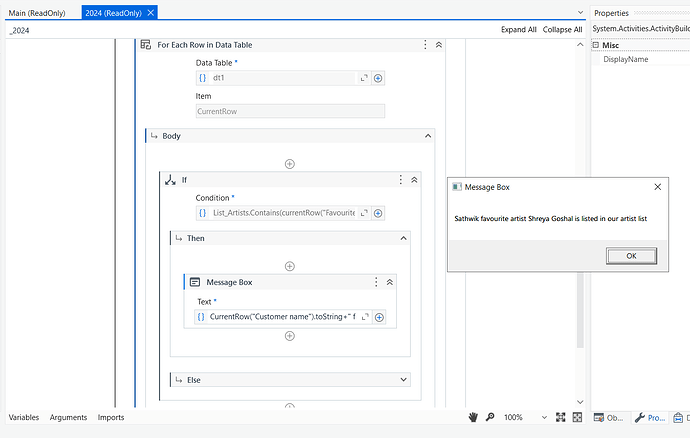The height and width of the screenshot is (438, 690).
Task: Click the plus button next to Data Table
Action: tap(378, 78)
